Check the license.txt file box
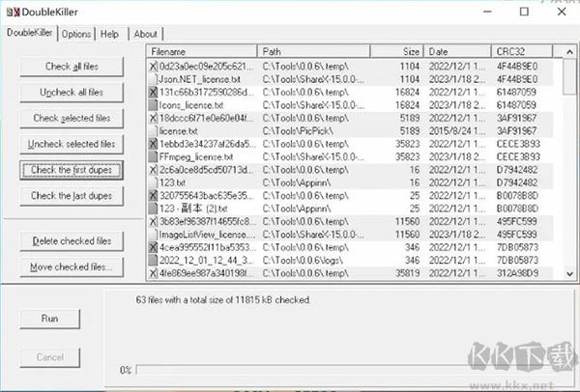 click(153, 131)
